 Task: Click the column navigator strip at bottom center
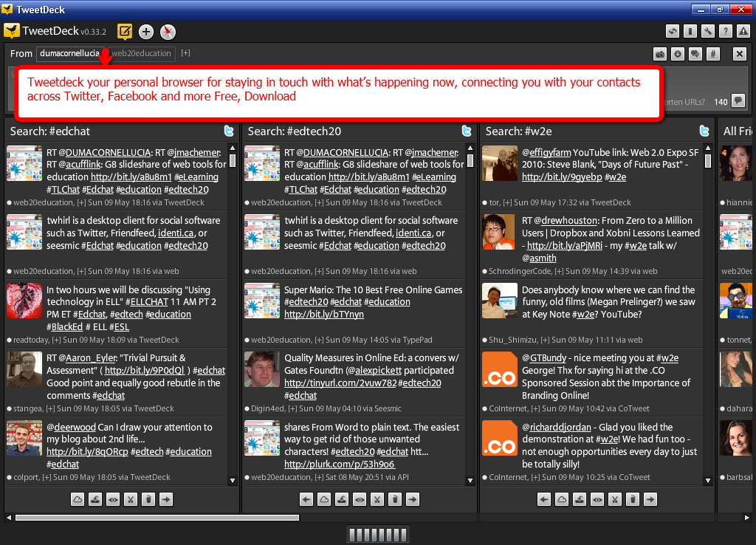point(378,535)
